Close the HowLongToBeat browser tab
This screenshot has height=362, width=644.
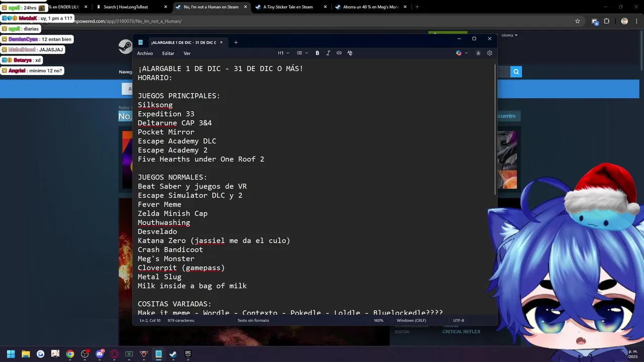166,7
